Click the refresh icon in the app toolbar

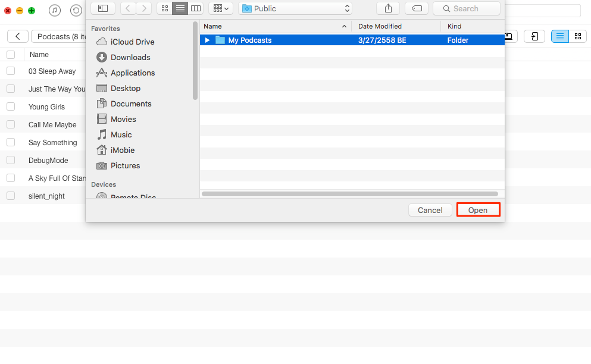(76, 10)
